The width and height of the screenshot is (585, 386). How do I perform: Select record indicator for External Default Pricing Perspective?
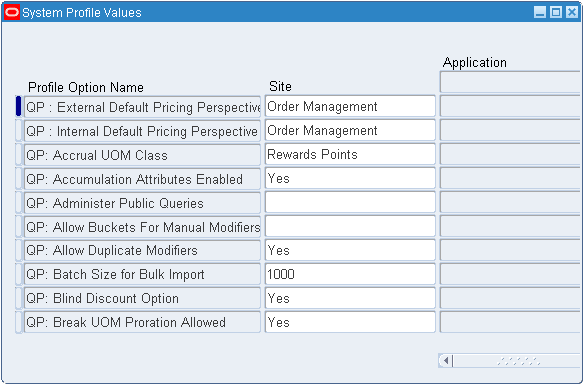pyautogui.click(x=19, y=106)
